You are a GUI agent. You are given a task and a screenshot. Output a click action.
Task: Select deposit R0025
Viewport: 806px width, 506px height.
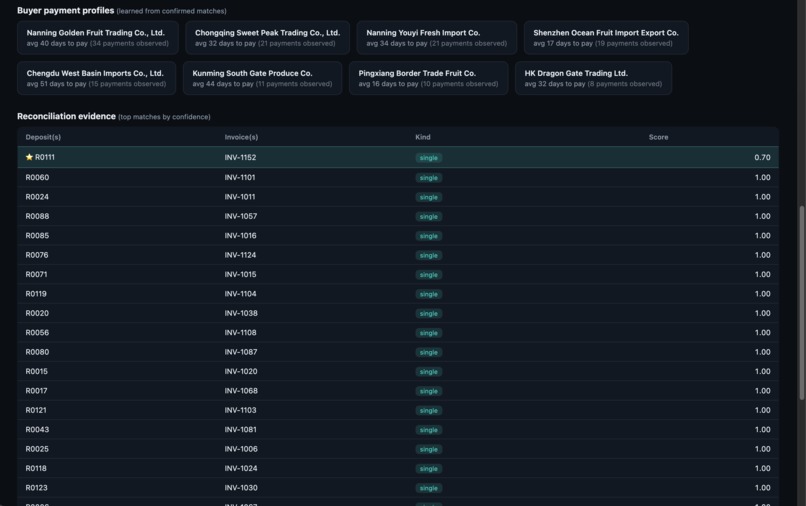pos(37,449)
